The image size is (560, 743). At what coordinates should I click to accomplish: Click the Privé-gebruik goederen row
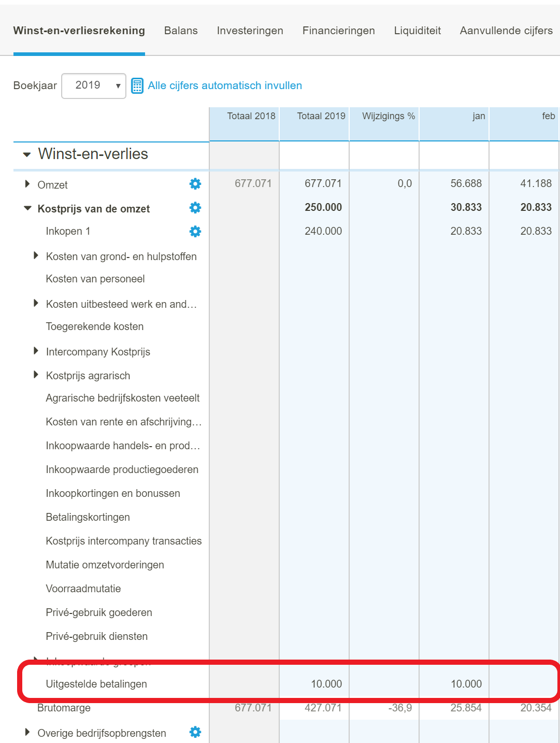coord(99,612)
